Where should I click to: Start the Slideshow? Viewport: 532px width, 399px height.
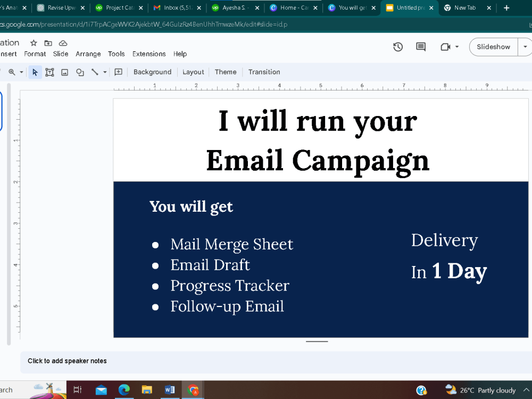(493, 47)
